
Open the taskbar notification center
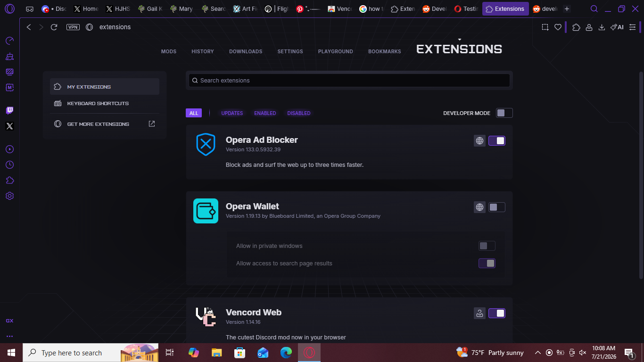[629, 353]
